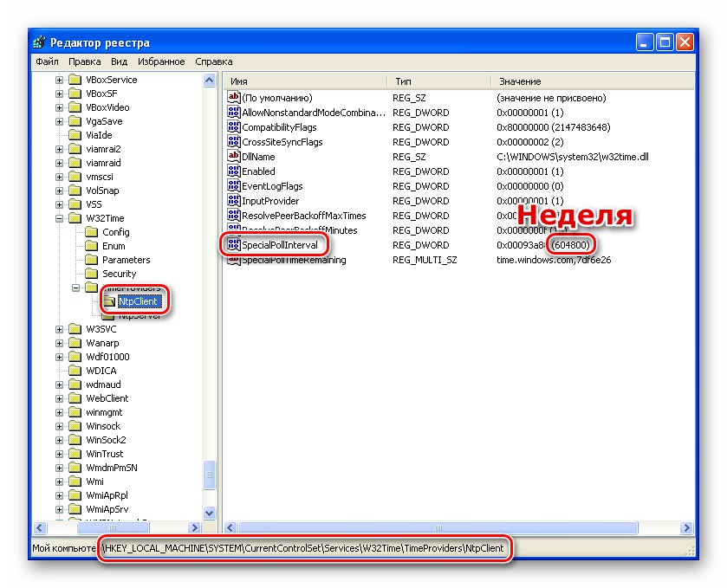Click the tree pane scroll left arrow

coord(40,527)
